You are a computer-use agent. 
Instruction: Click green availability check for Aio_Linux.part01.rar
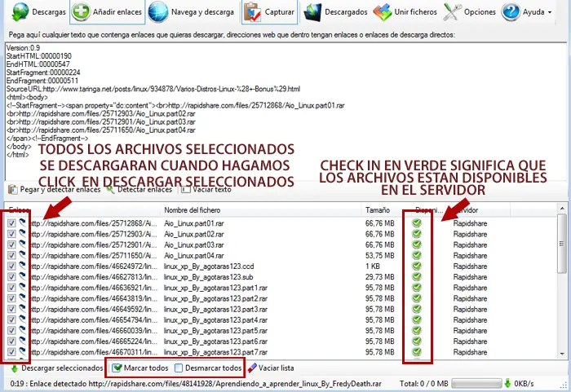click(x=417, y=223)
